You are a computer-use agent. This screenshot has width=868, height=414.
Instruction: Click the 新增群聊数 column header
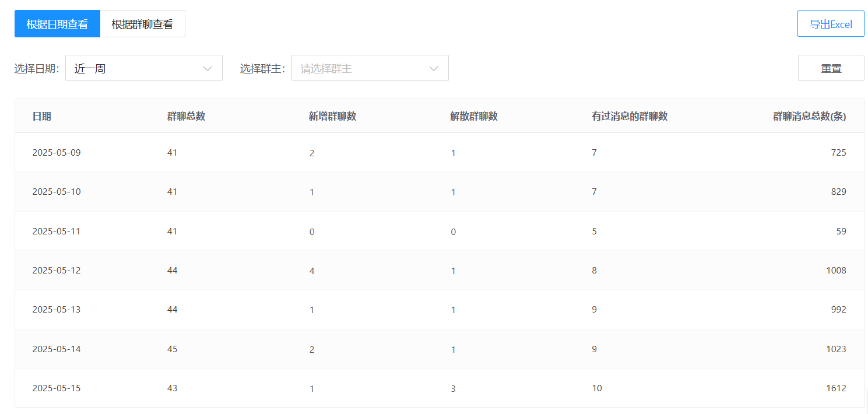pos(332,116)
